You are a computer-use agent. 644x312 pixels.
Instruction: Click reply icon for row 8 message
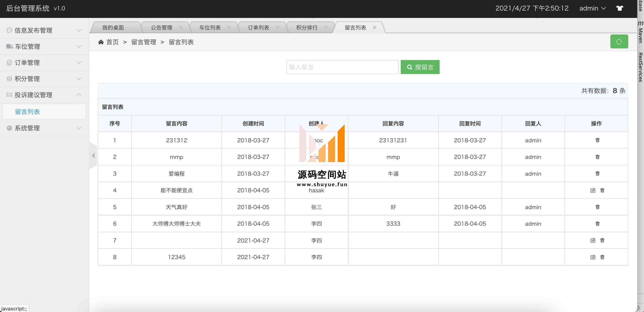click(x=592, y=257)
